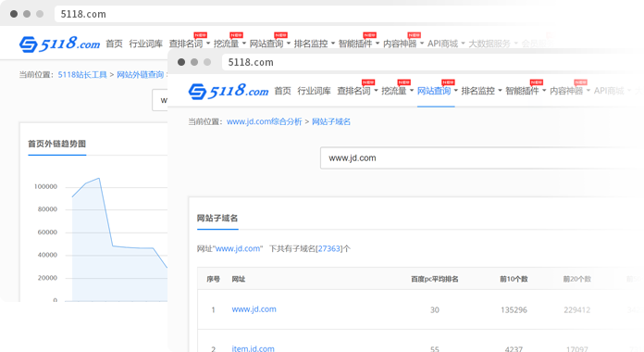Screen dimensions: 644x352
Task: Click the 4237 value in row 2
Action: [x=514, y=349]
